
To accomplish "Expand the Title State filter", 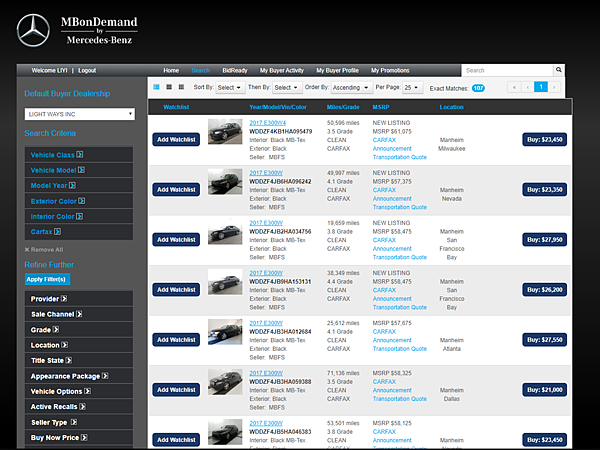I will click(79, 360).
